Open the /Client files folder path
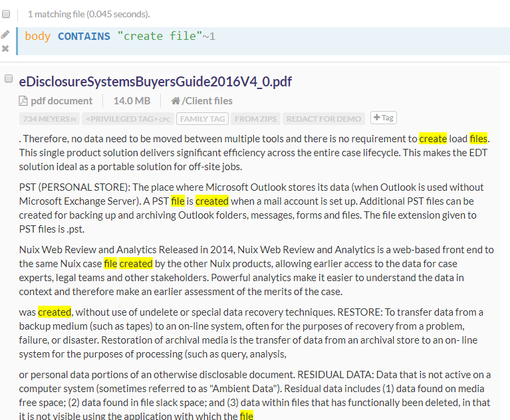 [x=207, y=101]
